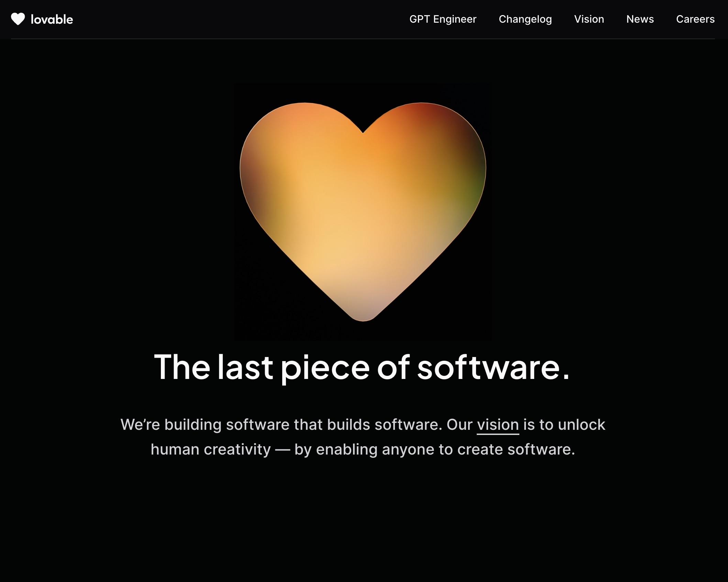Image resolution: width=728 pixels, height=582 pixels.
Task: Select the Lovable brand name text
Action: (x=52, y=19)
